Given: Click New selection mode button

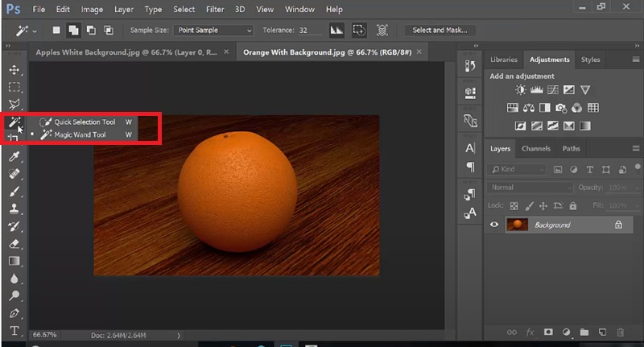Looking at the screenshot, I should click(x=56, y=30).
